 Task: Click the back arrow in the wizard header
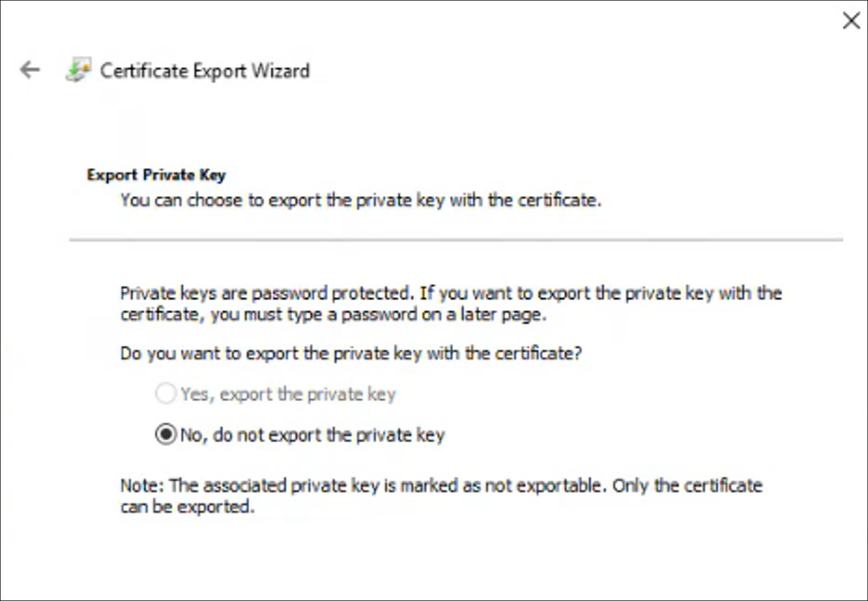click(30, 70)
